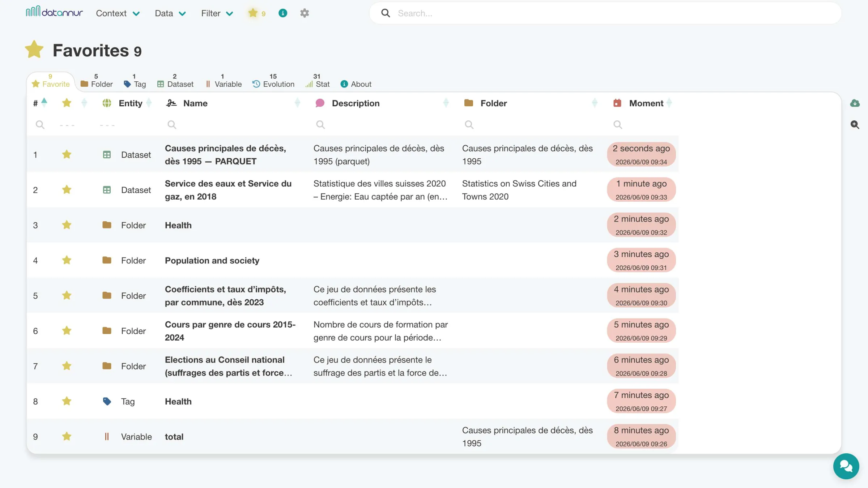Click the datannur logo
The height and width of the screenshot is (488, 868).
point(54,12)
